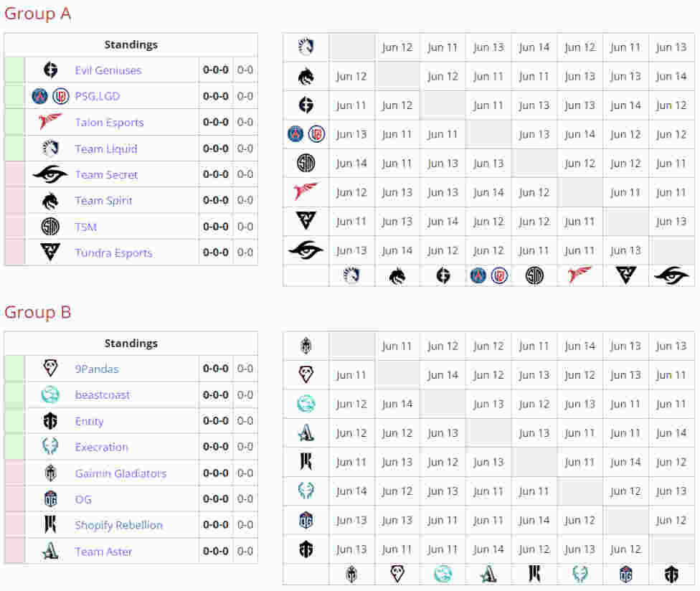The height and width of the screenshot is (591, 700).
Task: Open the PSG.LGD team link
Action: click(x=98, y=96)
